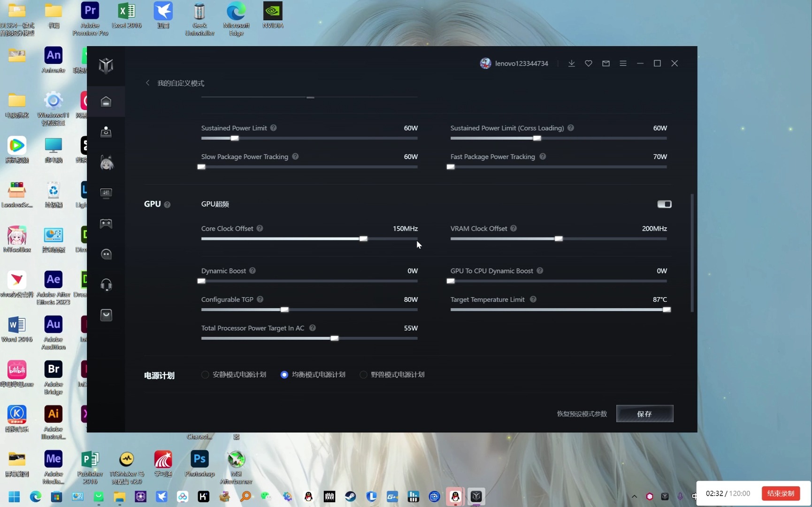Open Steam from the taskbar
The width and height of the screenshot is (812, 507).
pos(350,497)
